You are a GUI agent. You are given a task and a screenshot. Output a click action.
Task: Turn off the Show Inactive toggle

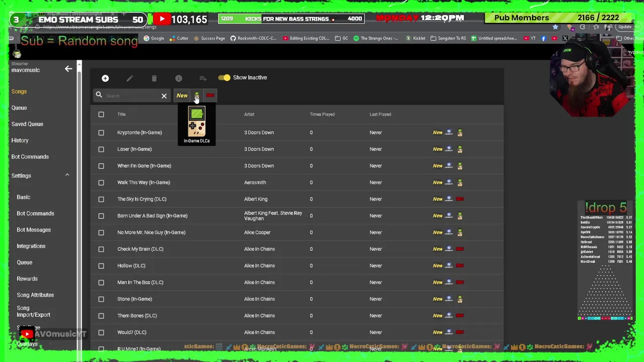[224, 77]
